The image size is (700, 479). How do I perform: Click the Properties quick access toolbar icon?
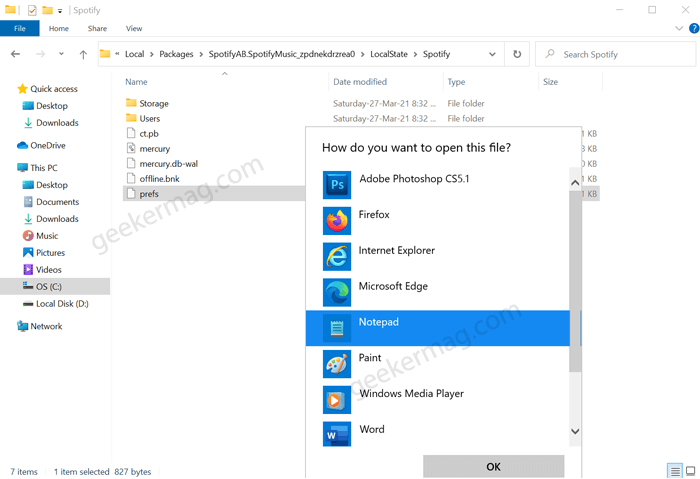(x=32, y=10)
